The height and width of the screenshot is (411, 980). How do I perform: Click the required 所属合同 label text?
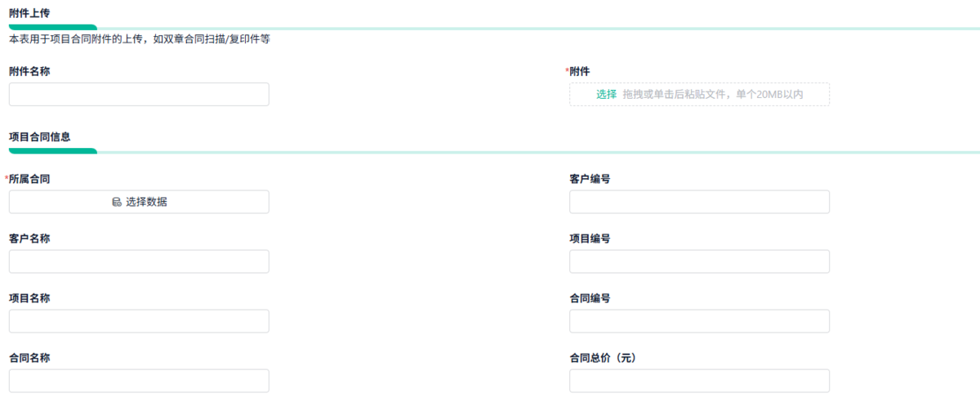(29, 179)
